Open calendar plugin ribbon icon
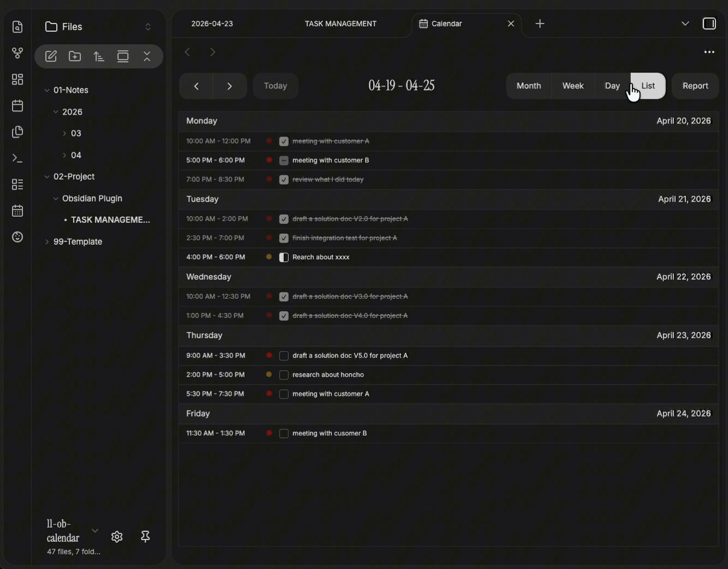This screenshot has width=728, height=569. 18,211
